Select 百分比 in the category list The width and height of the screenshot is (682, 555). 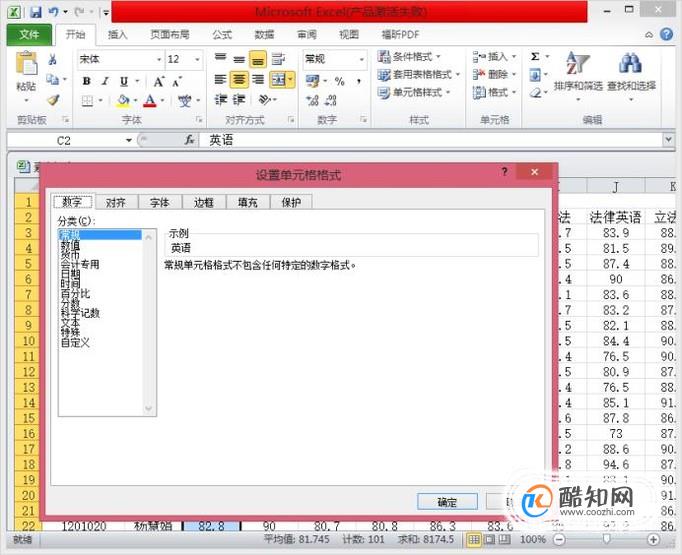click(75, 294)
